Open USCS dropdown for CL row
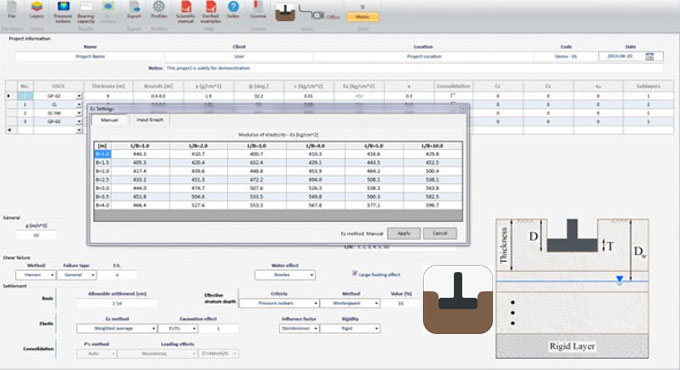The width and height of the screenshot is (680, 370). [x=79, y=105]
